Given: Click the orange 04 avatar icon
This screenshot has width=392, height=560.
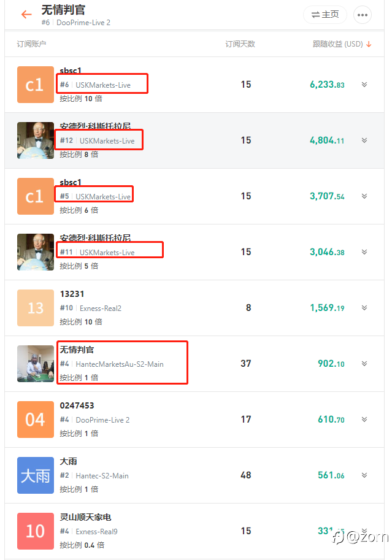Looking at the screenshot, I should (36, 420).
